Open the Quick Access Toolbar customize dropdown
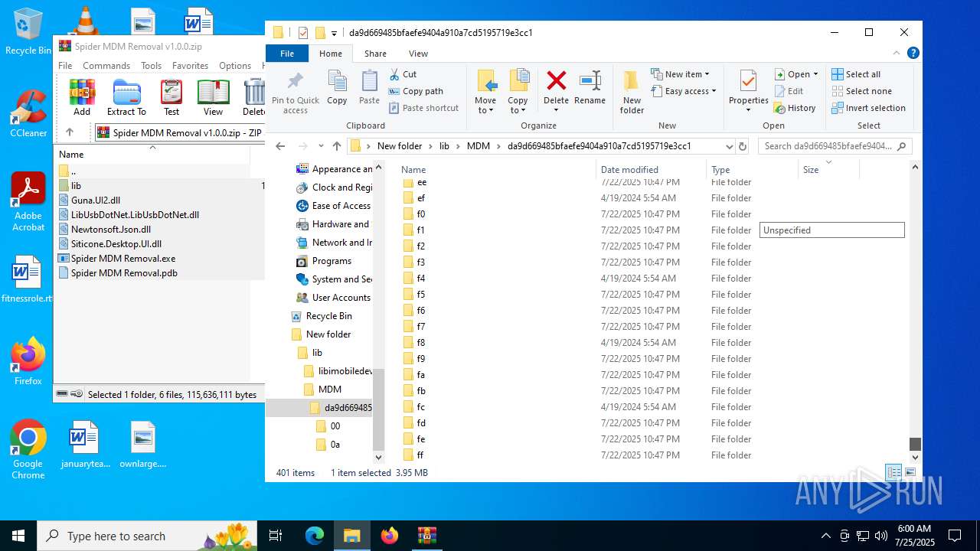Viewport: 980px width, 551px height. (334, 33)
